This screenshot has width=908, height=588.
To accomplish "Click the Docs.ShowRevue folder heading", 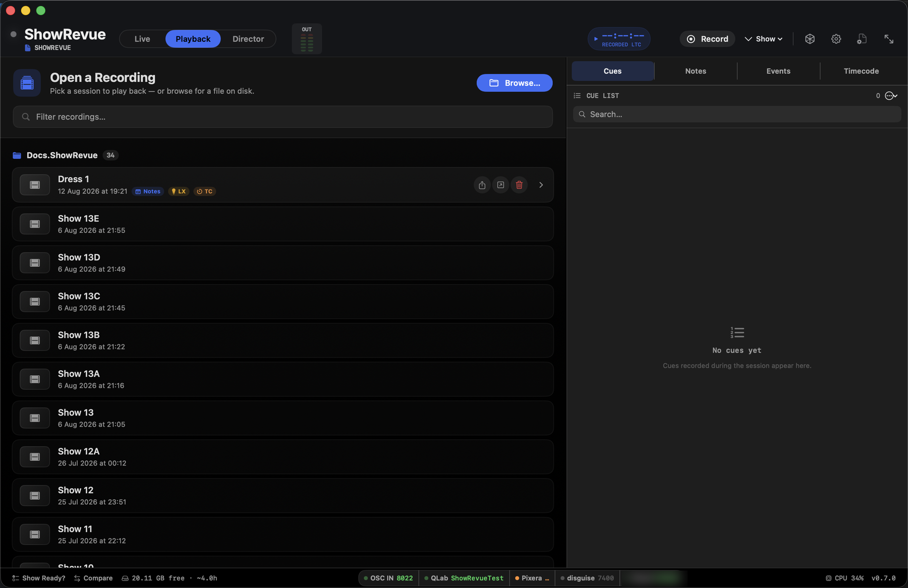I will coord(62,155).
